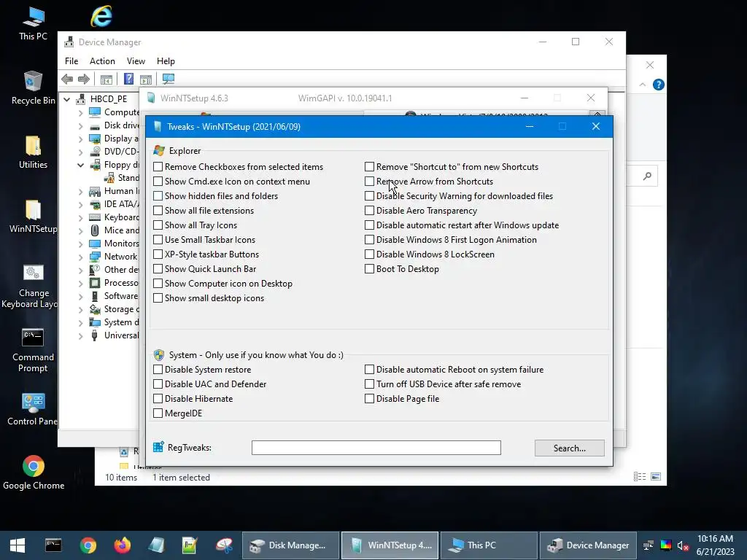The height and width of the screenshot is (560, 747).
Task: Expand Universal Serial Bus node
Action: tap(80, 335)
